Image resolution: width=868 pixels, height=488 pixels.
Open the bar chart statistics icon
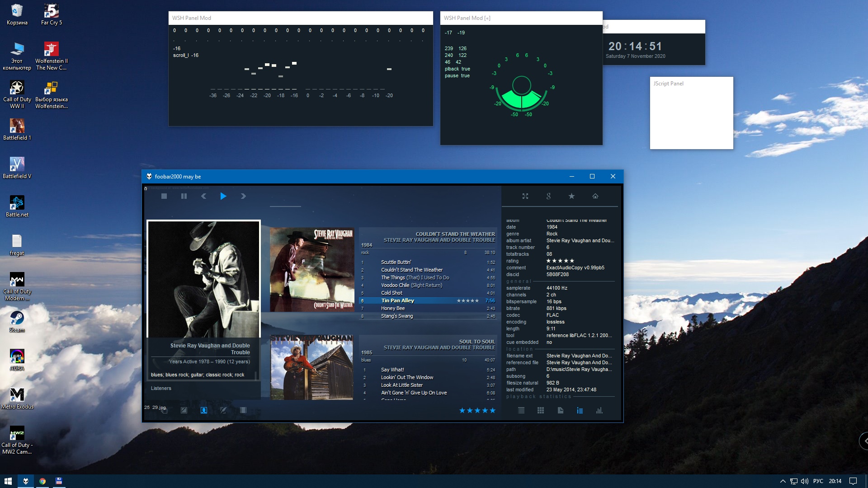click(x=599, y=410)
